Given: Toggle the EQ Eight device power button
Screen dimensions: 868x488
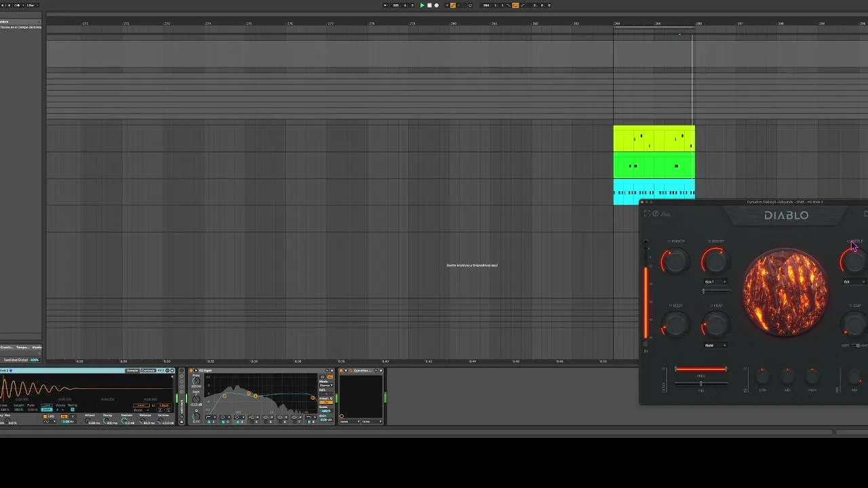Looking at the screenshot, I should point(191,371).
